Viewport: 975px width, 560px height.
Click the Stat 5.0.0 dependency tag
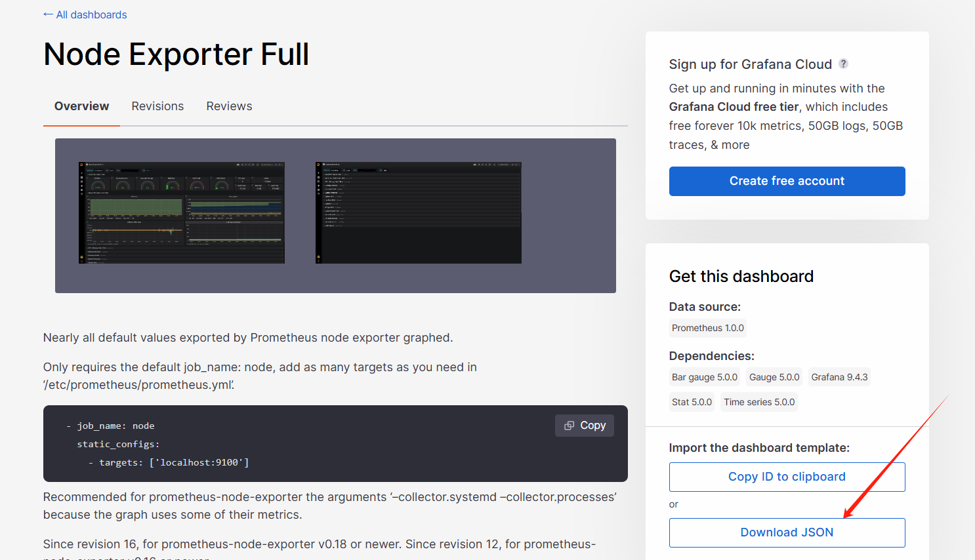point(692,402)
